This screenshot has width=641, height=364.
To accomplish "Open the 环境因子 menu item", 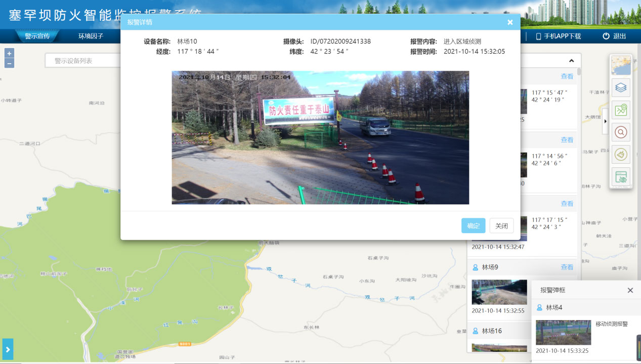I will (91, 36).
